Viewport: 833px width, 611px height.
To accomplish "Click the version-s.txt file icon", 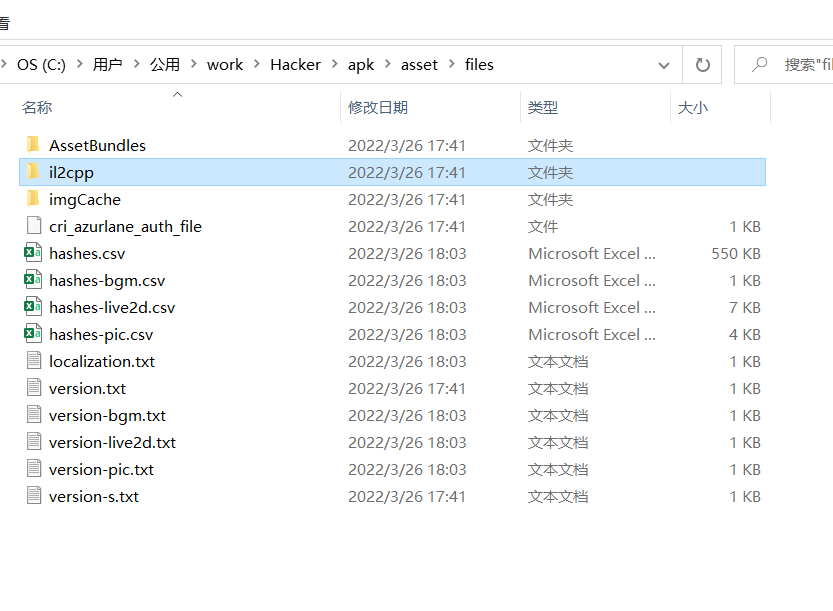I will tap(33, 496).
